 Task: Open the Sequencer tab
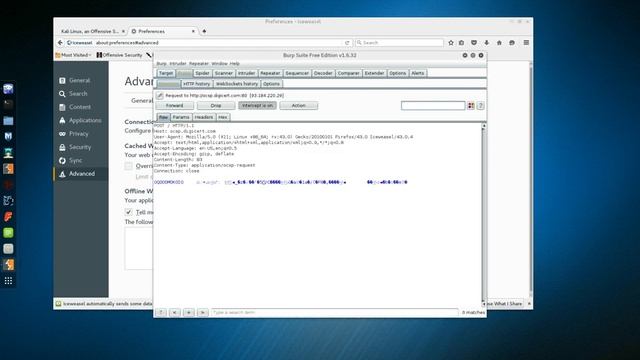click(x=297, y=73)
